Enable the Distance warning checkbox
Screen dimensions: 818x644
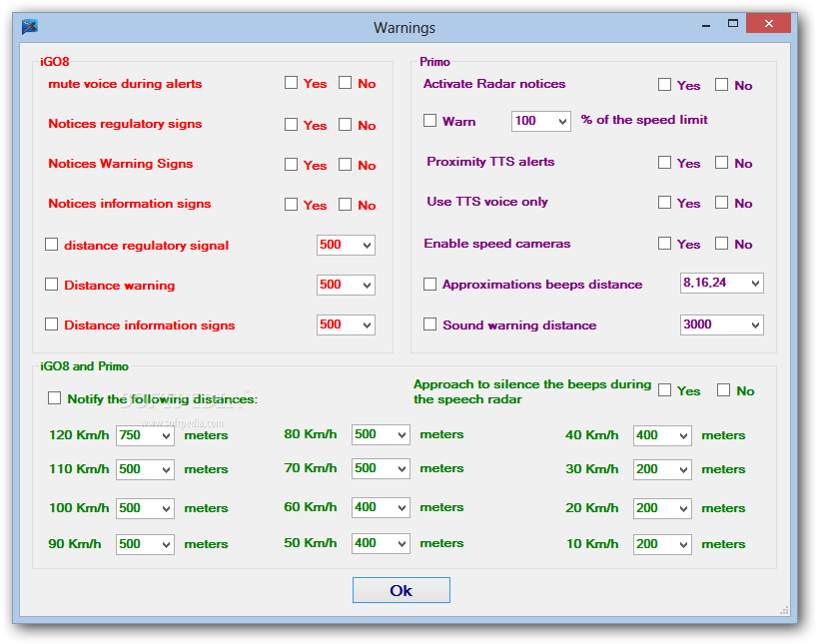coord(51,285)
